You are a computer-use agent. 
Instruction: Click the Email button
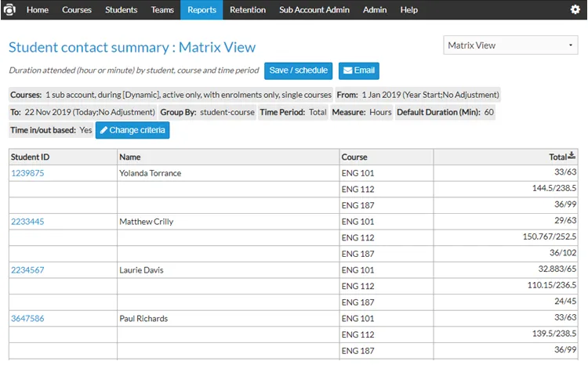(x=359, y=70)
